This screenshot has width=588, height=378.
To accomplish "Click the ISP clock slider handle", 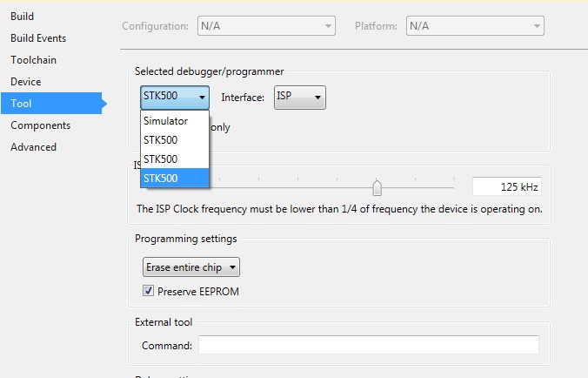I will point(377,187).
